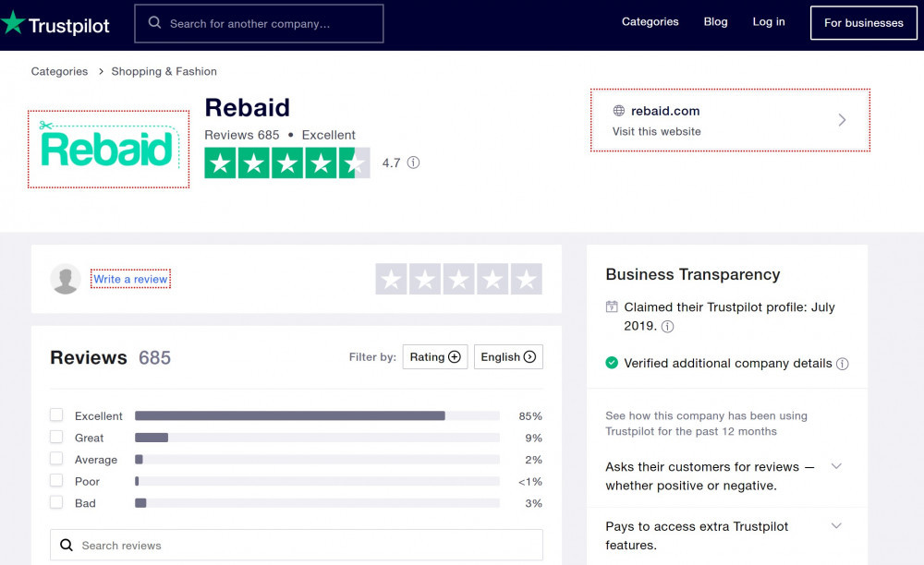Click the For businesses button
The width and height of the screenshot is (924, 565).
tap(863, 23)
